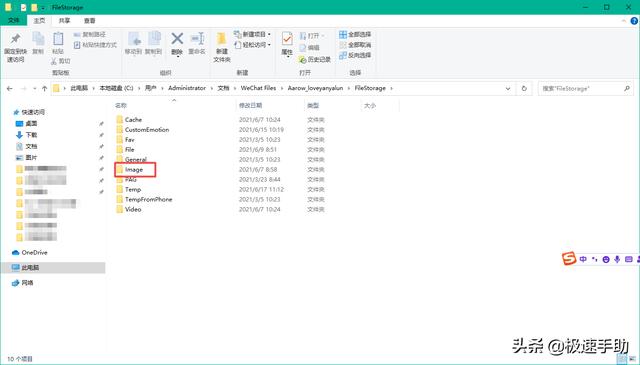The width and height of the screenshot is (640, 365).
Task: Open Sogou emoji face icon
Action: pos(606,259)
